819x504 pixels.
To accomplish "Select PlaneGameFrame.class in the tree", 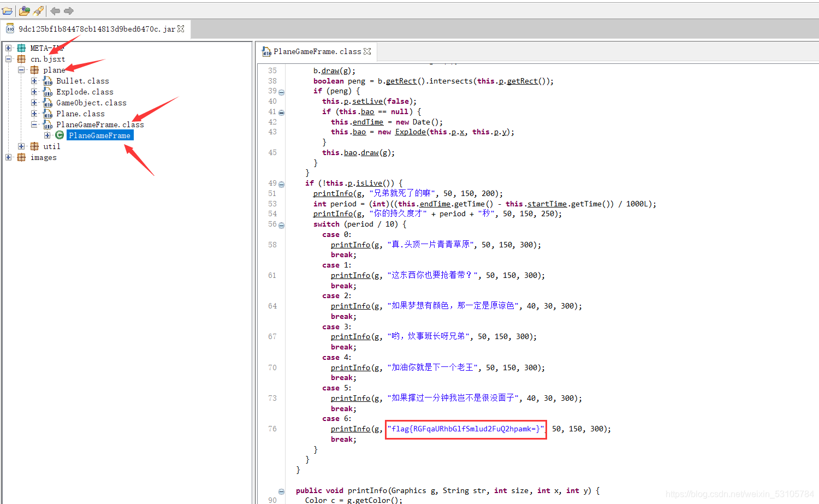I will pos(100,124).
